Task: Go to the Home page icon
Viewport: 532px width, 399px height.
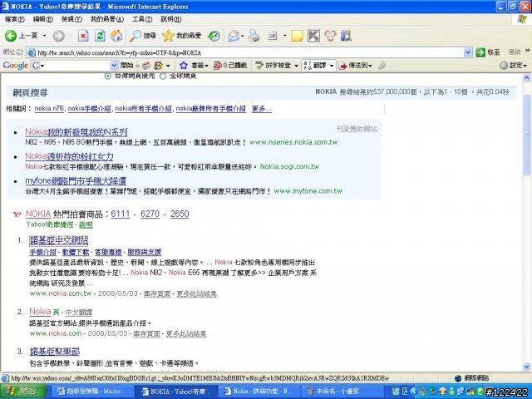Action: click(x=116, y=36)
